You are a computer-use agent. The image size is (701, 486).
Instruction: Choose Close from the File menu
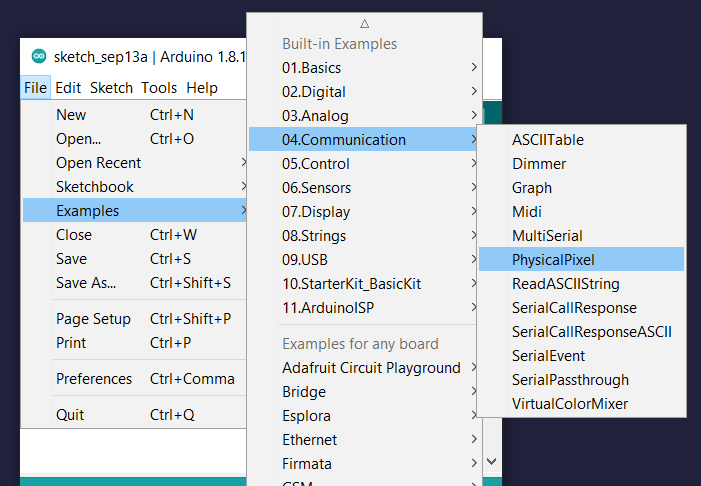pos(135,235)
